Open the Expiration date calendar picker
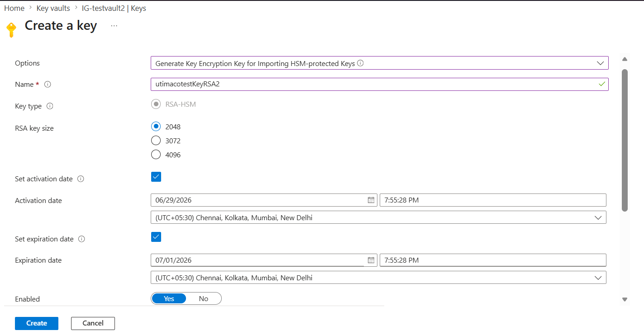The image size is (644, 335). pyautogui.click(x=371, y=260)
